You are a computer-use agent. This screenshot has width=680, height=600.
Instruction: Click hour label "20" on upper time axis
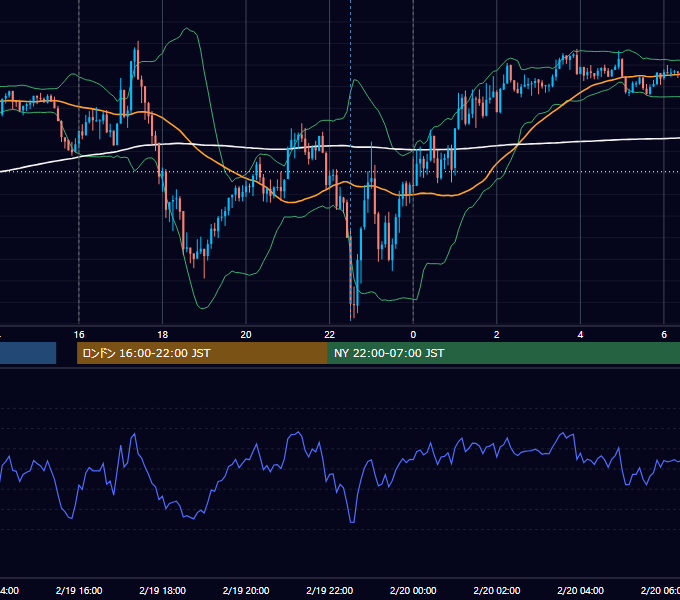tap(246, 335)
